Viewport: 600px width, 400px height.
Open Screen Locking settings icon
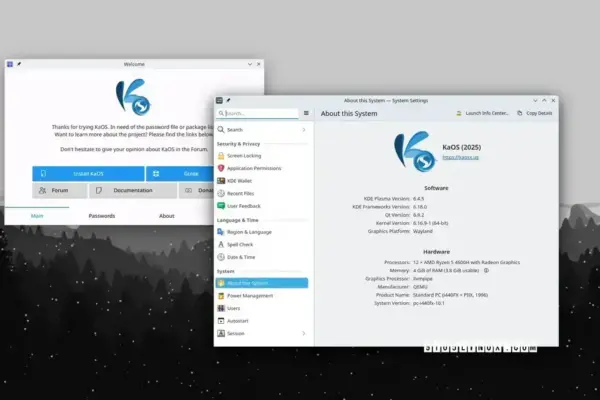click(221, 156)
